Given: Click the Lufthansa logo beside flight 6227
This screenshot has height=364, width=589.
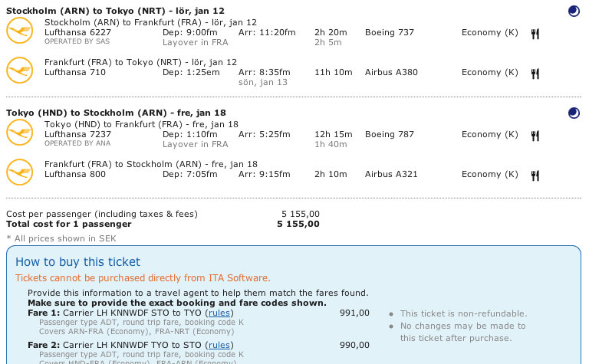Looking at the screenshot, I should 18,31.
